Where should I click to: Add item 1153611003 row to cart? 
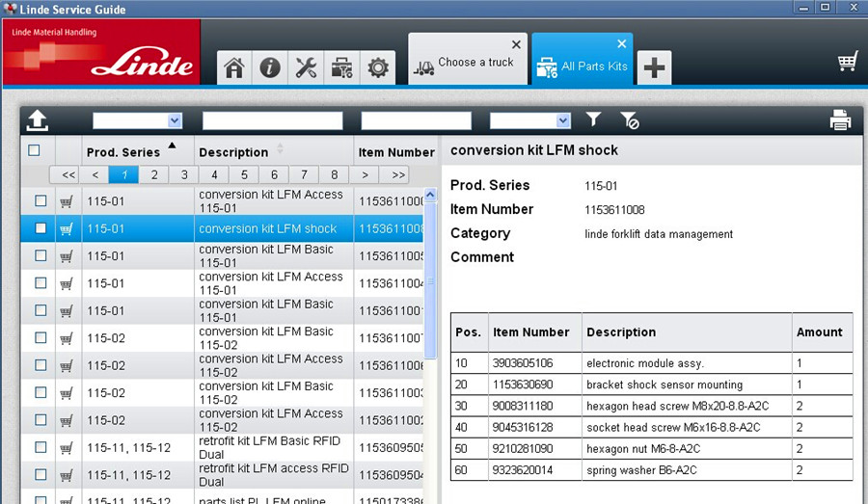pos(67,393)
